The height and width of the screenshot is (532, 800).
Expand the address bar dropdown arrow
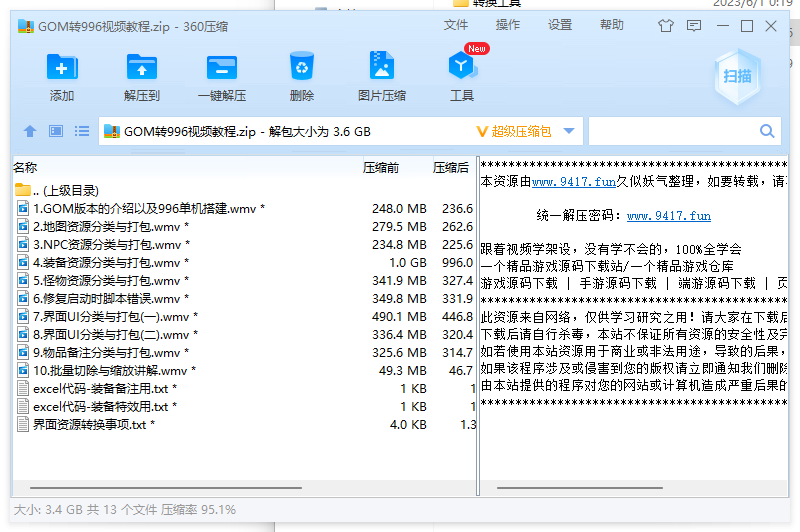click(569, 131)
